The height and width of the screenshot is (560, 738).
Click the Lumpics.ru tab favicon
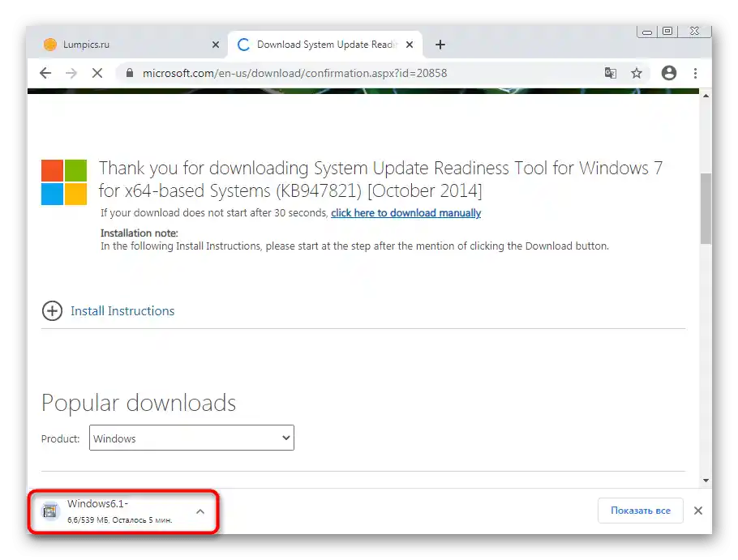click(50, 45)
